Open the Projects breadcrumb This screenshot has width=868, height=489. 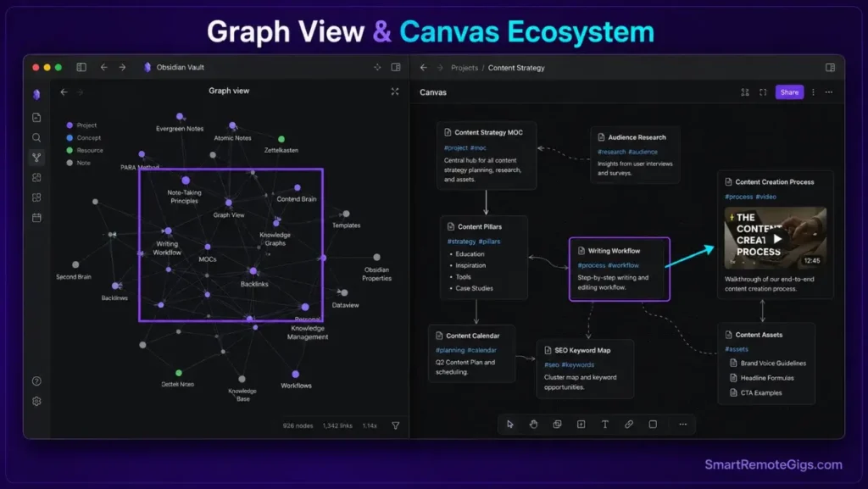click(465, 68)
